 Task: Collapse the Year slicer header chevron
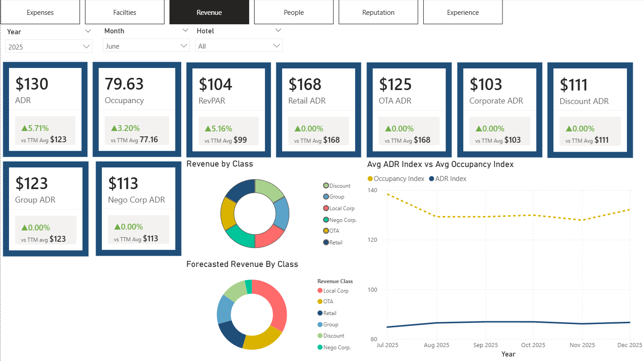88,31
